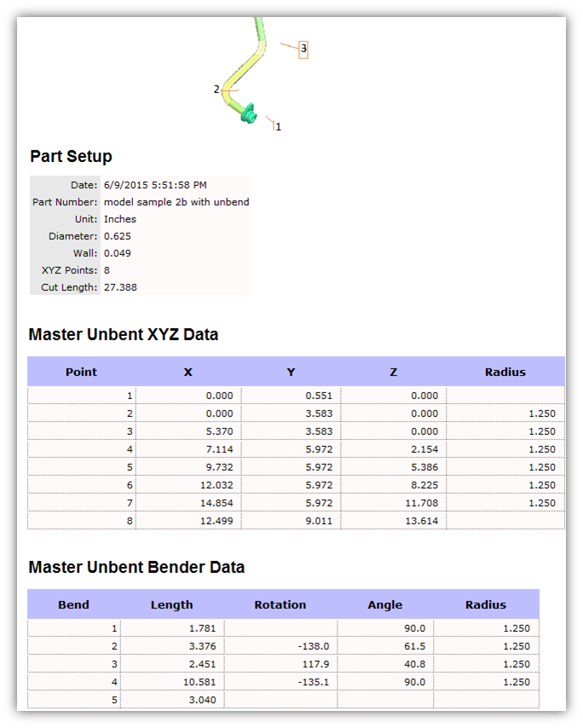Viewport: 583px width, 728px height.
Task: Click the green fitting at the tube end
Action: 247,113
